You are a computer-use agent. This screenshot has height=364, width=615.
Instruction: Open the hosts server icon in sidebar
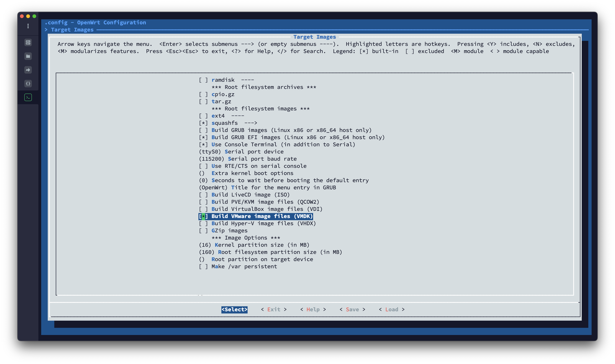tap(28, 42)
